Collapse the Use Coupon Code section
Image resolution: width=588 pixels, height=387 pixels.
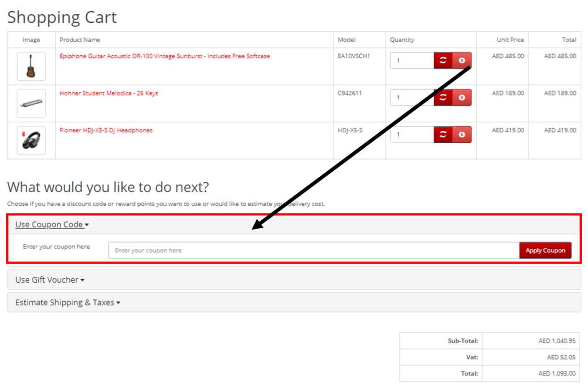(x=52, y=224)
